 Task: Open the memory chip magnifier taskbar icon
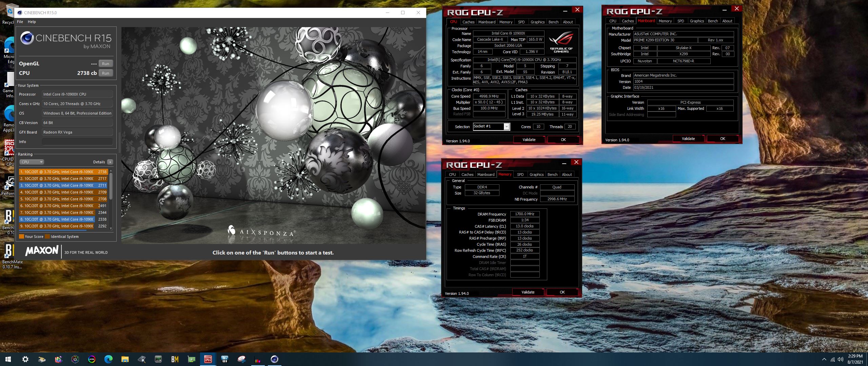pos(142,359)
